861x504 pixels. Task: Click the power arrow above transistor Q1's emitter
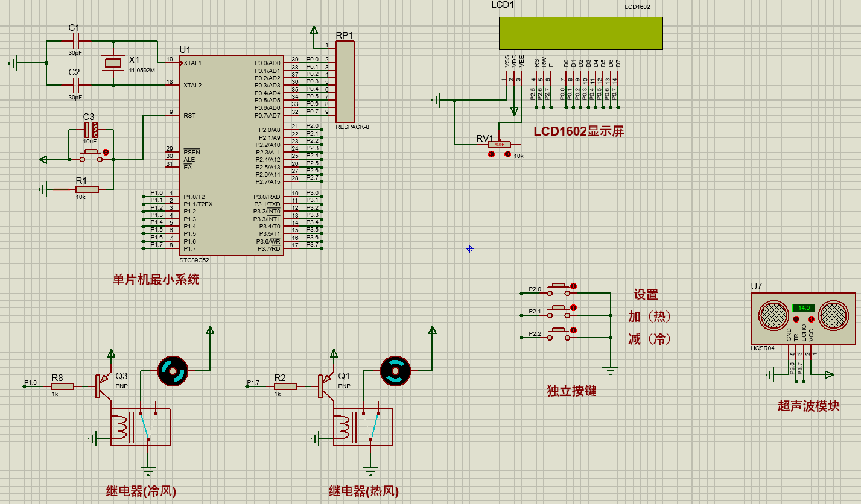333,353
